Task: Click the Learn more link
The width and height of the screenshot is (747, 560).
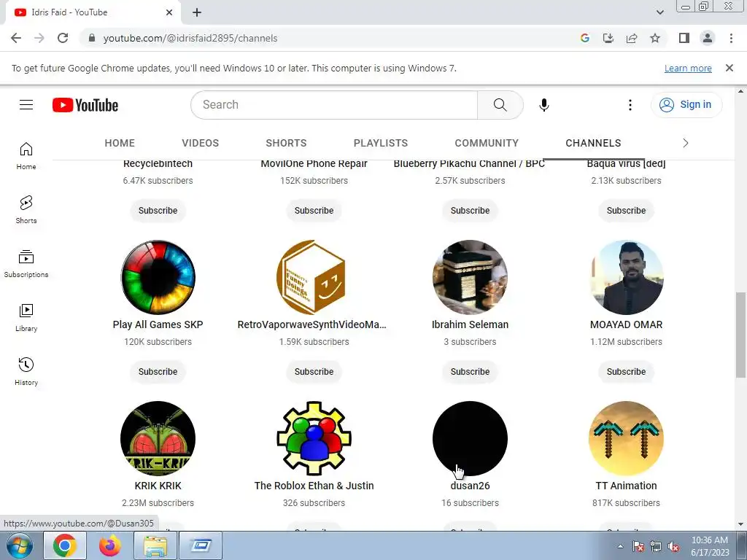Action: (x=688, y=68)
